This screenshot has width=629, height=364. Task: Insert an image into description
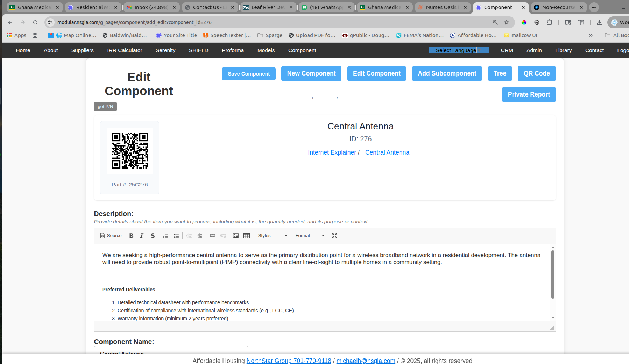pos(236,236)
